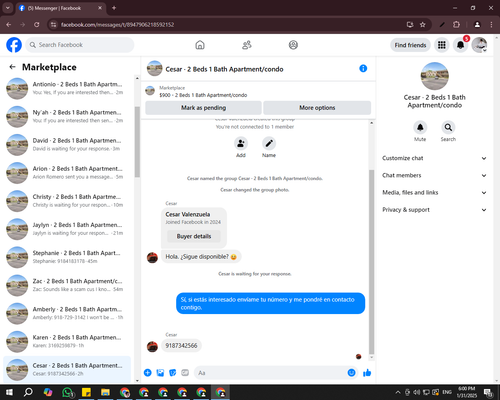Image resolution: width=500 pixels, height=400 pixels.
Task: Click the browser address bar URL
Action: pyautogui.click(x=117, y=25)
